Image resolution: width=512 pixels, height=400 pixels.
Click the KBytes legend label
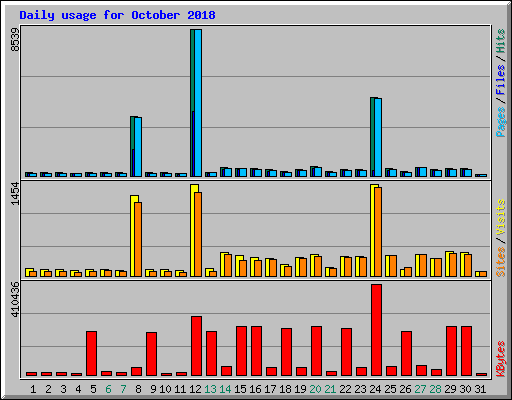point(500,359)
